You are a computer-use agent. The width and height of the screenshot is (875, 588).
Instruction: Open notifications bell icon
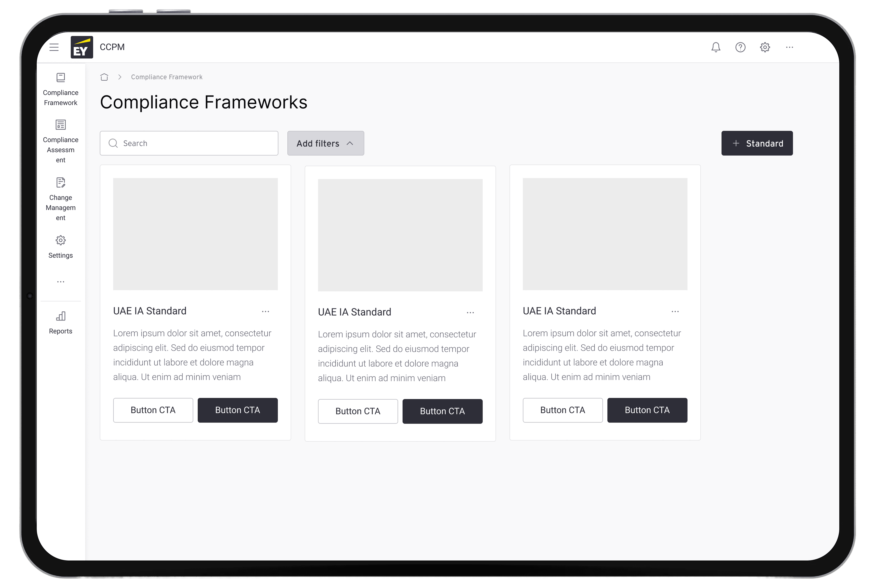716,47
